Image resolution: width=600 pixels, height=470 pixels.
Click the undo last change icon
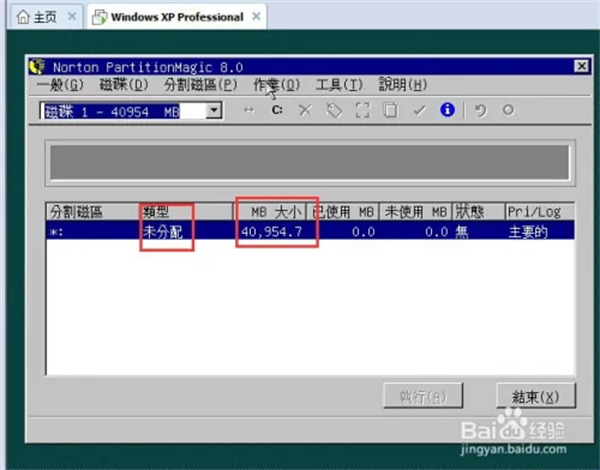click(480, 110)
